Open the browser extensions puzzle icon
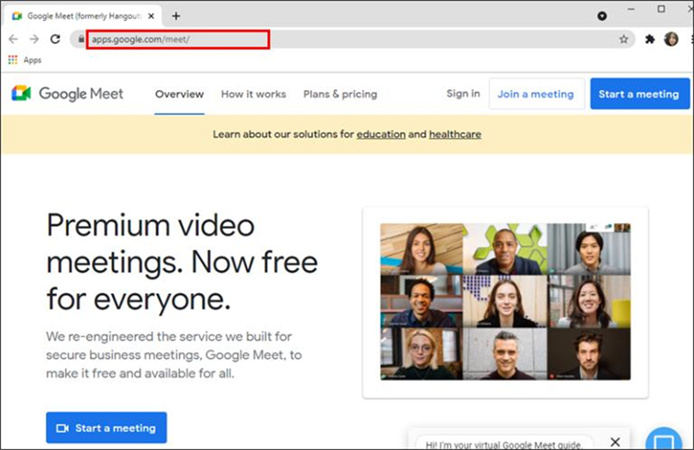This screenshot has height=450, width=694. point(650,39)
